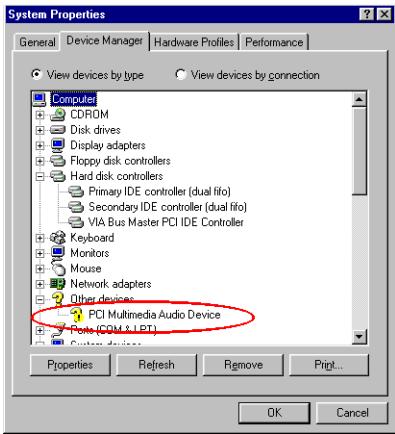Select the Mouse label
395x434 pixels.
[86, 268]
